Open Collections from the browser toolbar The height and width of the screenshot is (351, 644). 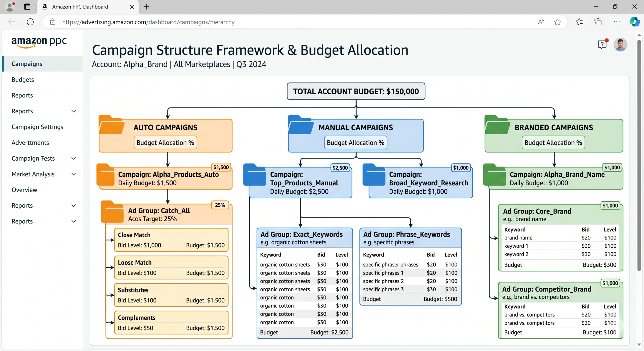coord(598,22)
